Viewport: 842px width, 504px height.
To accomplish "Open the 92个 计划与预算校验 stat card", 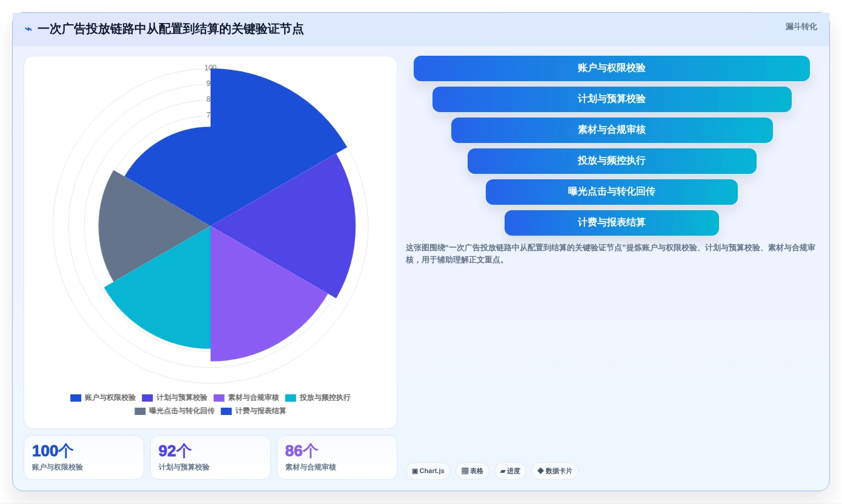I will tap(210, 457).
